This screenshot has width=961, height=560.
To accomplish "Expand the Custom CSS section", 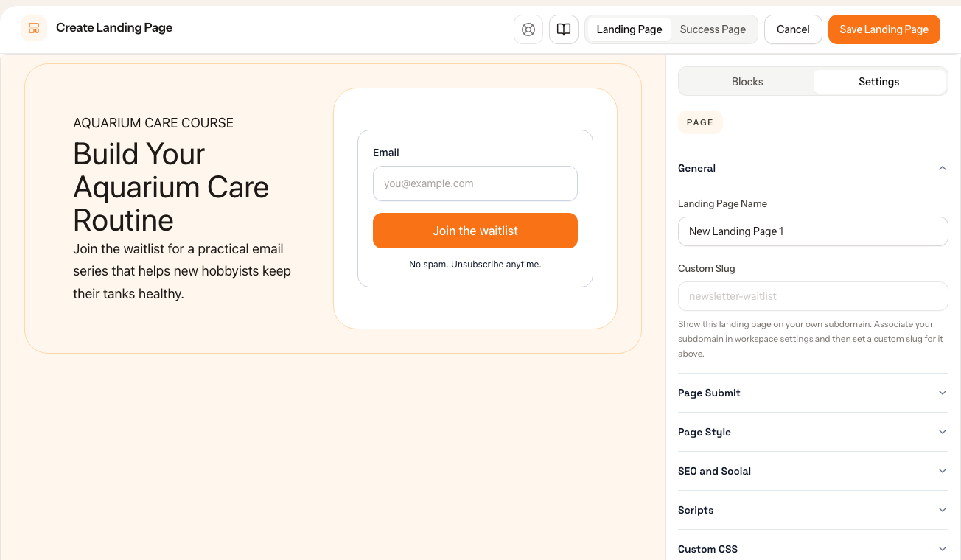I will coord(813,549).
